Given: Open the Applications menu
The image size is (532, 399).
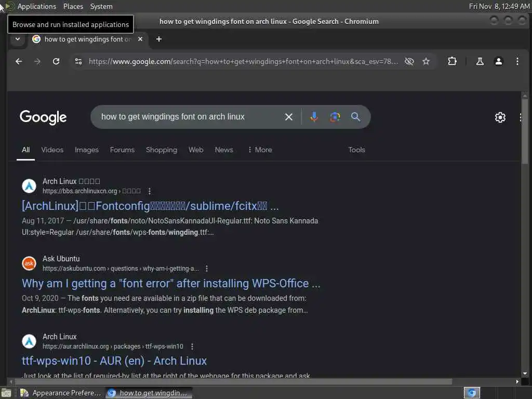Looking at the screenshot, I should (37, 6).
